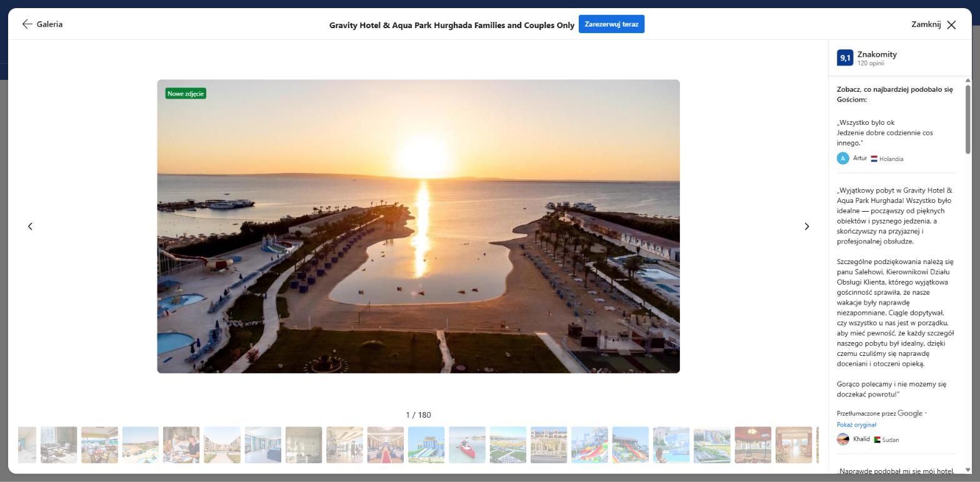Select the couple dining thumbnail
This screenshot has width=980, height=482.
coord(181,445)
